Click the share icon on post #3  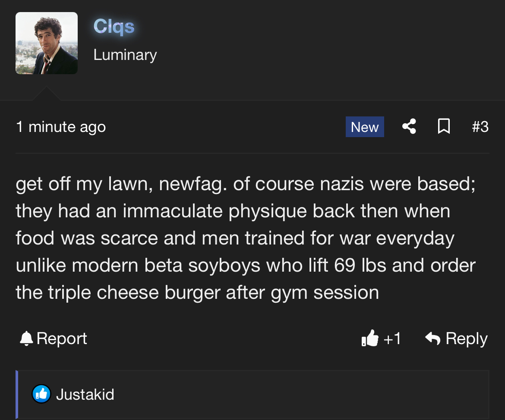[409, 126]
